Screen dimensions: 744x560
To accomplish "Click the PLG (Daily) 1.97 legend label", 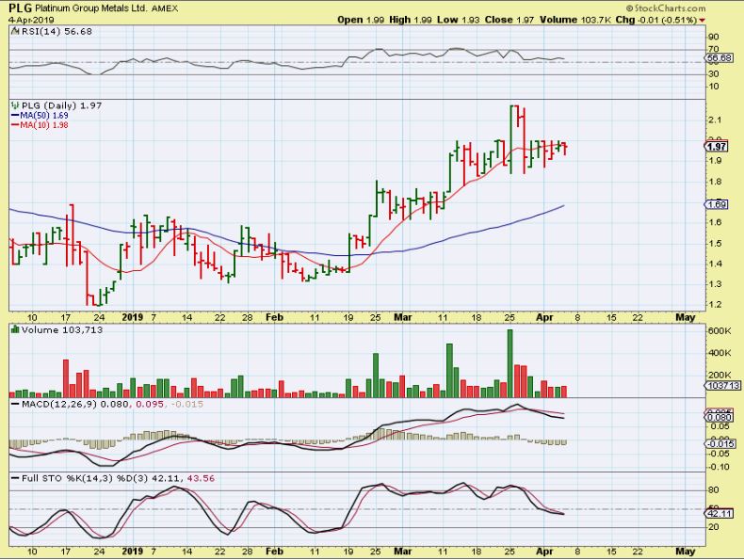I will point(61,105).
